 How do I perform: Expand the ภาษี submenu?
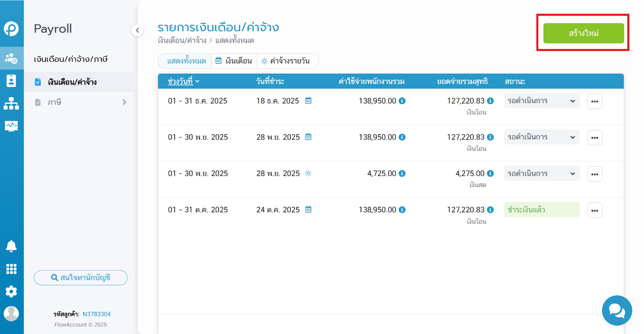click(x=124, y=102)
